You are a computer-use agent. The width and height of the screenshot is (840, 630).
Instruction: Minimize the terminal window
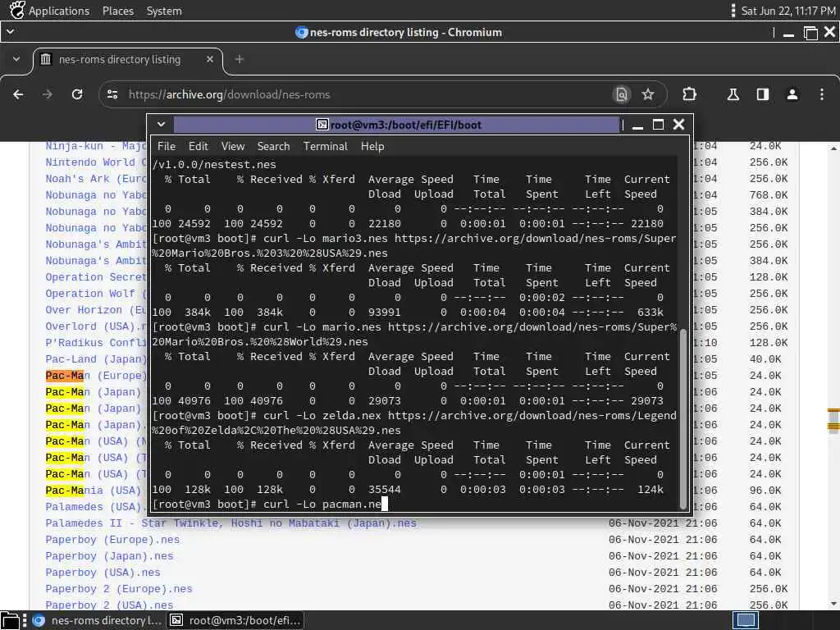point(637,126)
